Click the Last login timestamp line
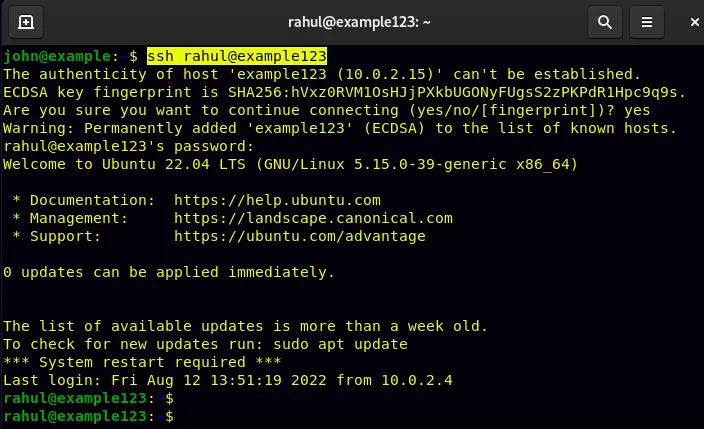 click(228, 380)
